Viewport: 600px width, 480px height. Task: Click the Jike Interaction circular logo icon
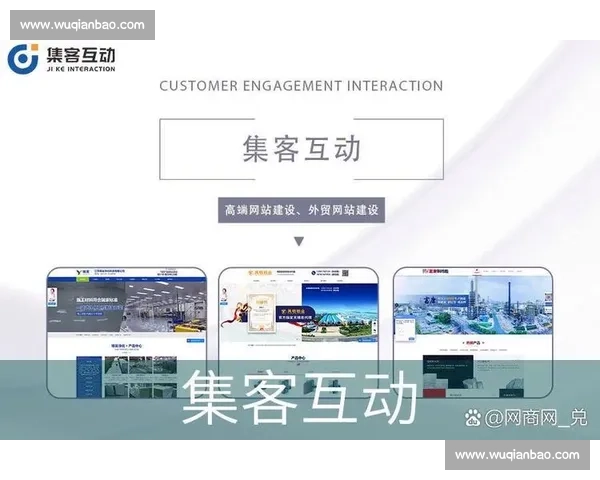tap(23, 59)
